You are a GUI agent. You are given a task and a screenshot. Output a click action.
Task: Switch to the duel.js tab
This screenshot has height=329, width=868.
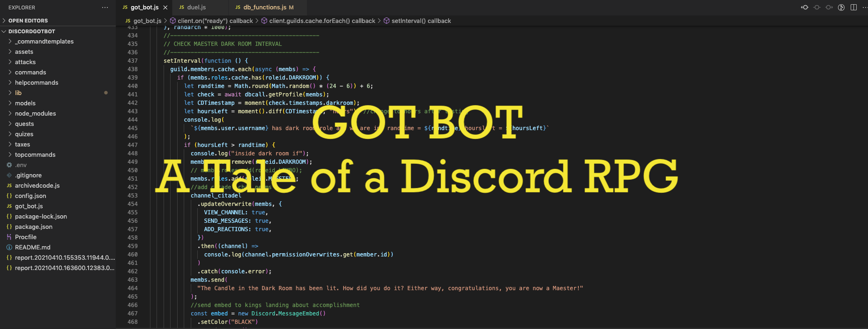pyautogui.click(x=196, y=7)
